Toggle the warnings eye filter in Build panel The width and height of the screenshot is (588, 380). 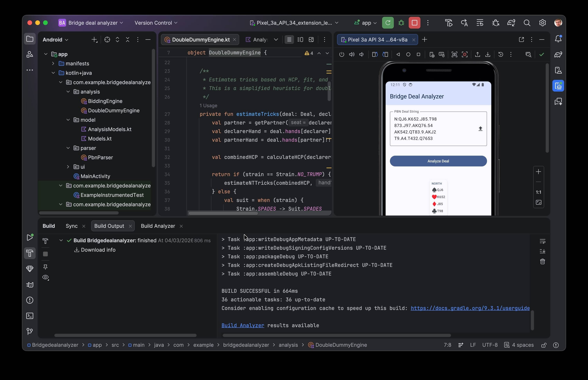[45, 277]
